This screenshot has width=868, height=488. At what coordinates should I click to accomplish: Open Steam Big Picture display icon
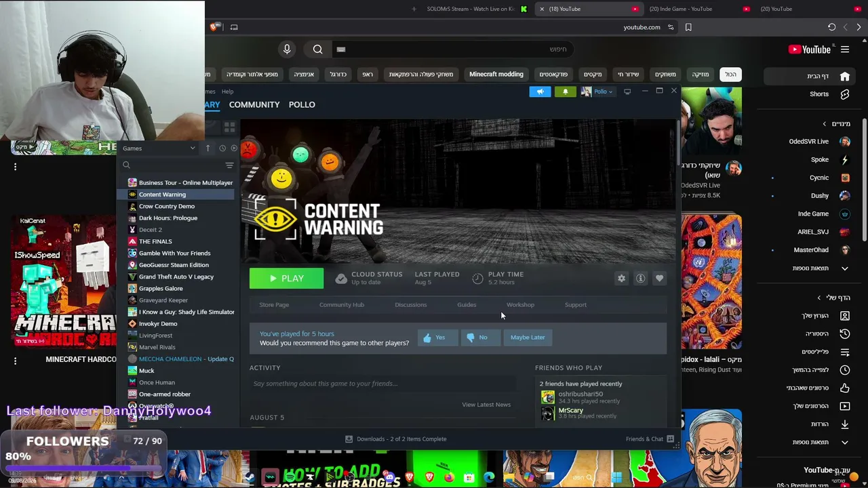[x=627, y=91]
